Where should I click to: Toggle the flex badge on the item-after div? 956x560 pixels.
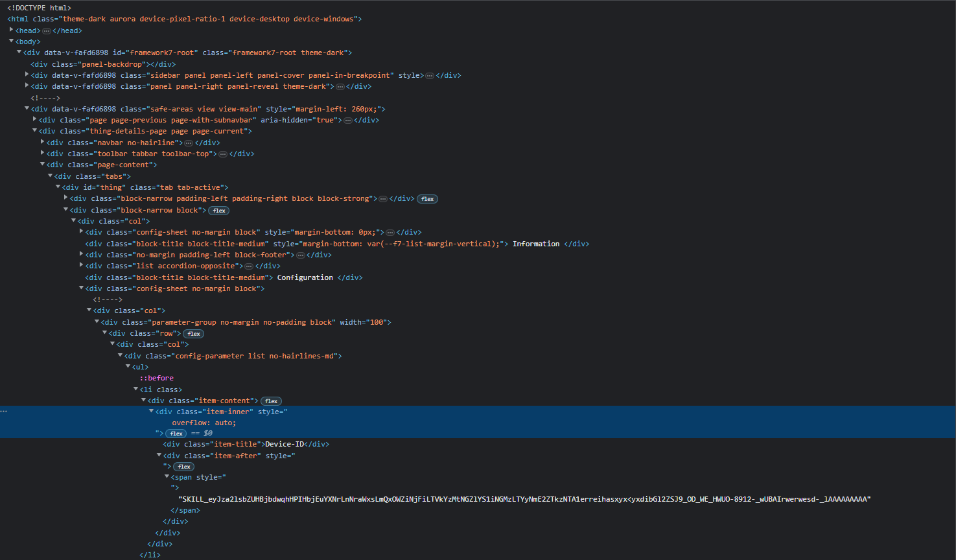coord(183,466)
